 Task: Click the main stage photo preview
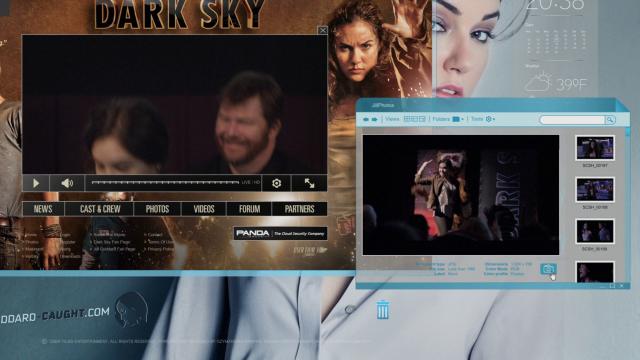[461, 195]
